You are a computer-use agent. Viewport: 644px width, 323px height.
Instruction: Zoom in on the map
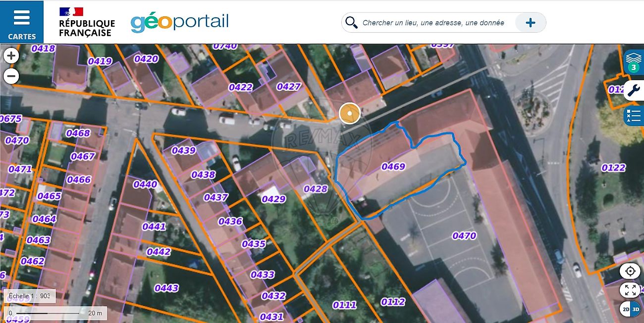click(11, 56)
